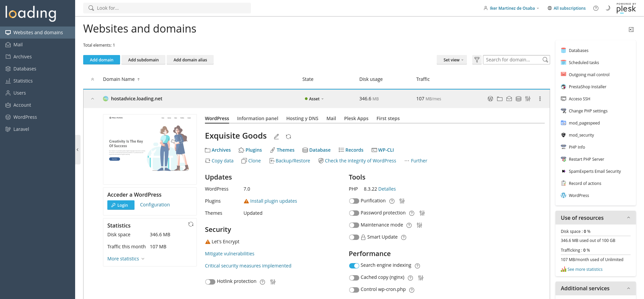Image resolution: width=644 pixels, height=299 pixels.
Task: Switch to Hosting y DNS tab
Action: pos(302,118)
